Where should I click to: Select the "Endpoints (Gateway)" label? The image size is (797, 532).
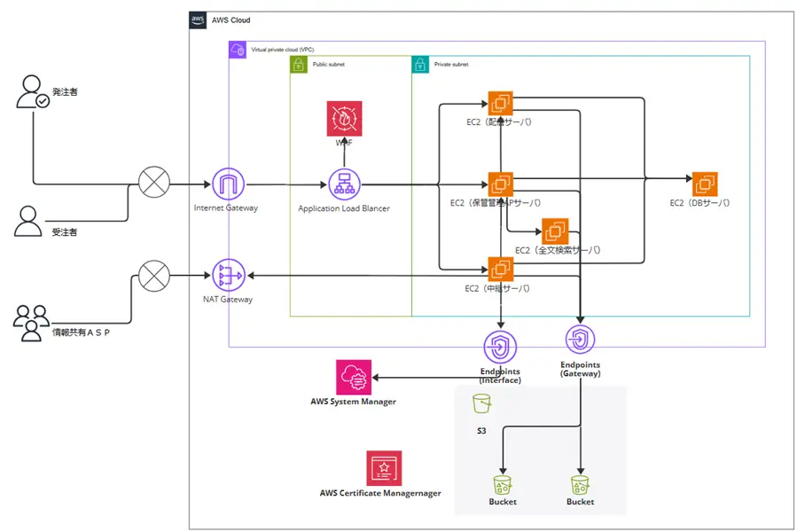click(581, 369)
